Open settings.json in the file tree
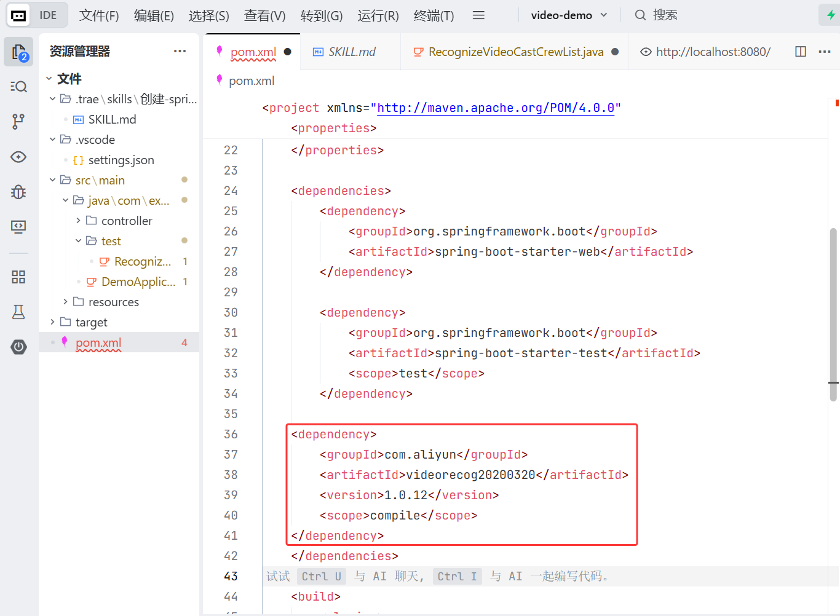Viewport: 840px width, 616px height. (121, 160)
